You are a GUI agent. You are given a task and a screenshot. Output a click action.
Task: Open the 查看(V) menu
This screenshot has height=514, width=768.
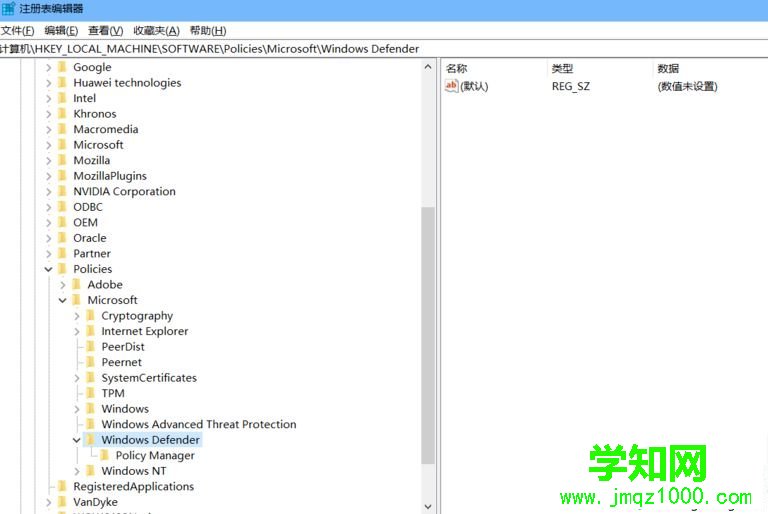[105, 30]
